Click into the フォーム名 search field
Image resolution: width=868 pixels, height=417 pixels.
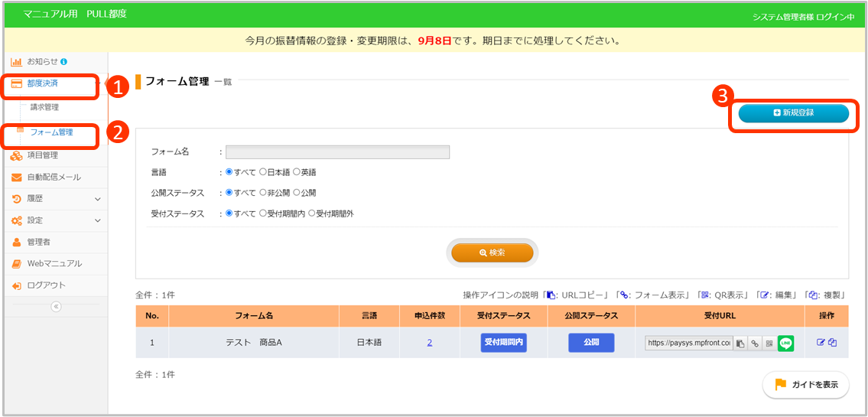(x=337, y=152)
